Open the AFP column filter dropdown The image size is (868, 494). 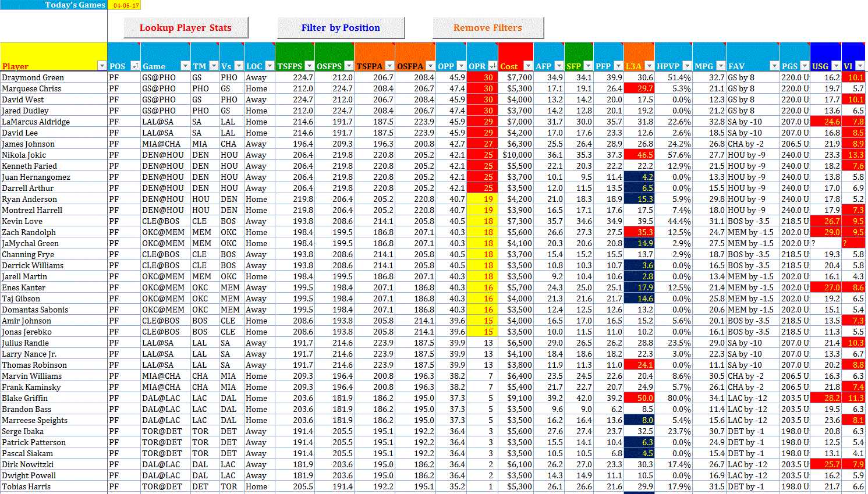point(559,66)
